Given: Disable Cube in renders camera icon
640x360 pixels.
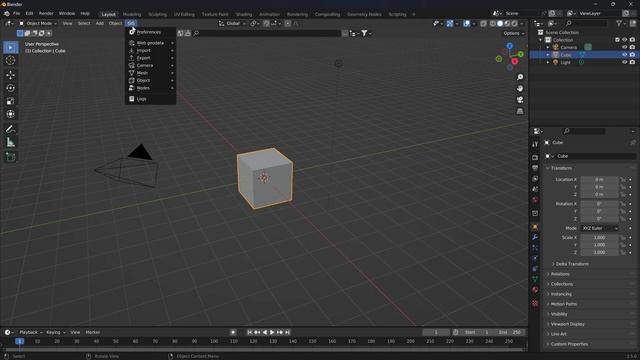Looking at the screenshot, I should click(632, 55).
